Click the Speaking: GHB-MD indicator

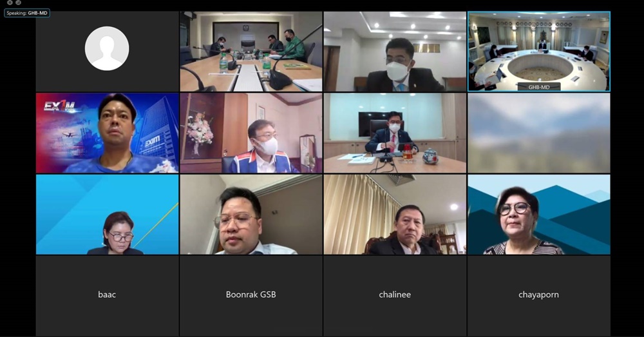(x=27, y=13)
